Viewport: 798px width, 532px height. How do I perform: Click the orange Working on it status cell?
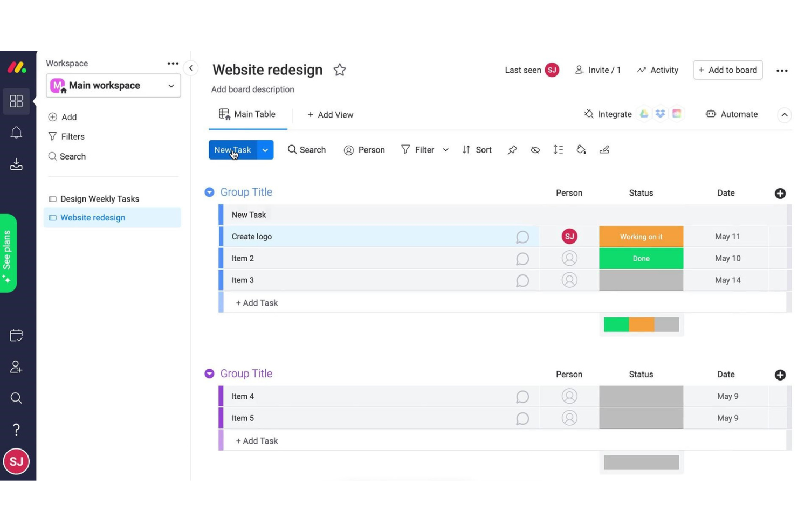click(x=641, y=237)
